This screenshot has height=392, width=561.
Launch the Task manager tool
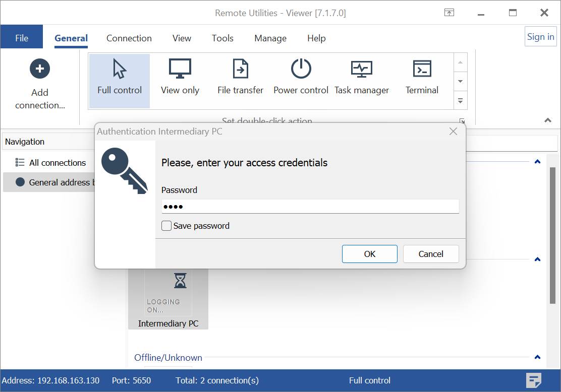click(x=362, y=70)
